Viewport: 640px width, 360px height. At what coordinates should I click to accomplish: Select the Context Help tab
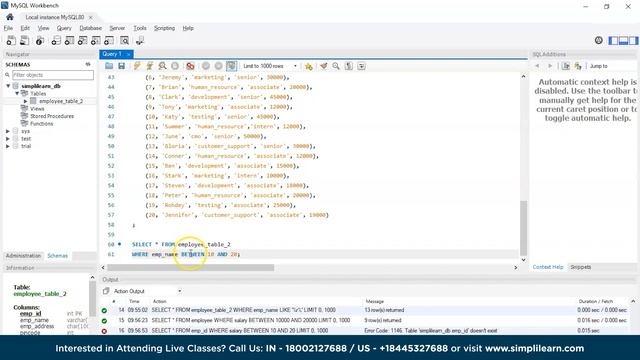(548, 267)
